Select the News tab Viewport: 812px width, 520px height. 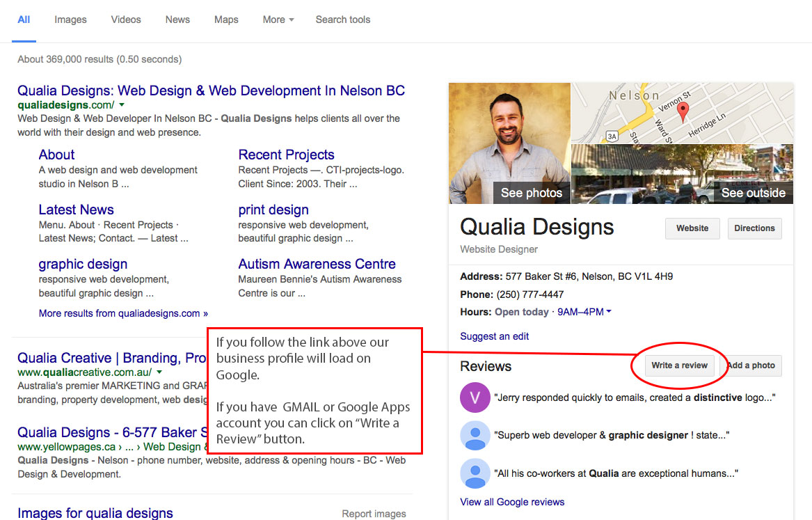[177, 19]
